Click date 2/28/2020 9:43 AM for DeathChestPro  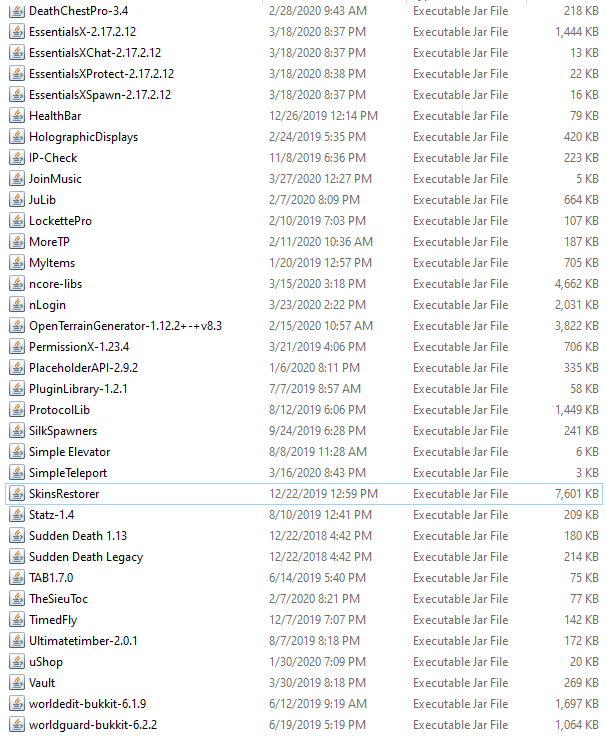318,11
